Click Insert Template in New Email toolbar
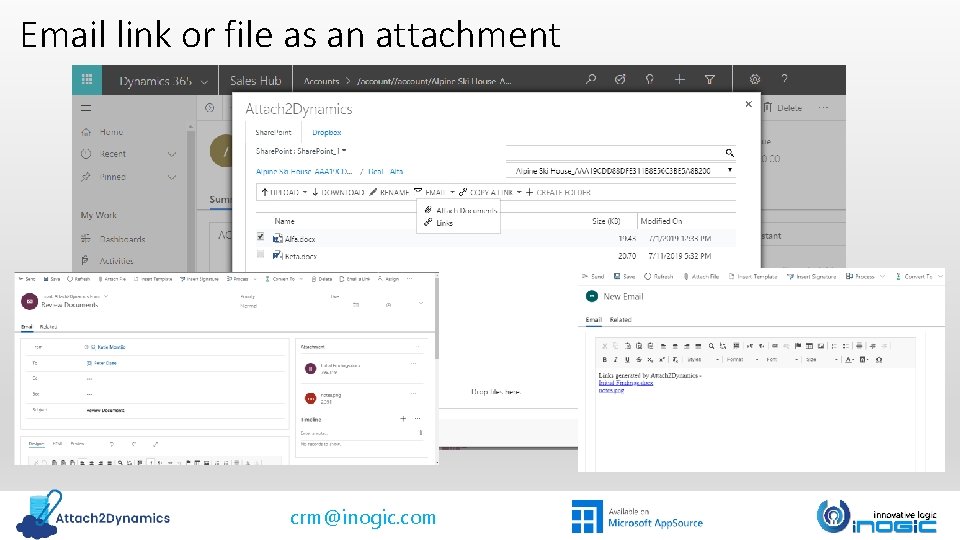 click(x=753, y=276)
